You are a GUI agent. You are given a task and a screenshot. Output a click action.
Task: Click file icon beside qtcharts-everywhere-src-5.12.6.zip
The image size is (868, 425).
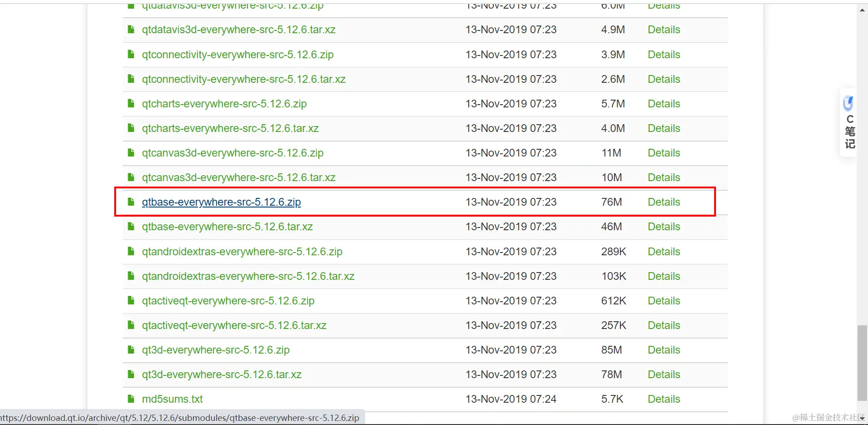(131, 104)
